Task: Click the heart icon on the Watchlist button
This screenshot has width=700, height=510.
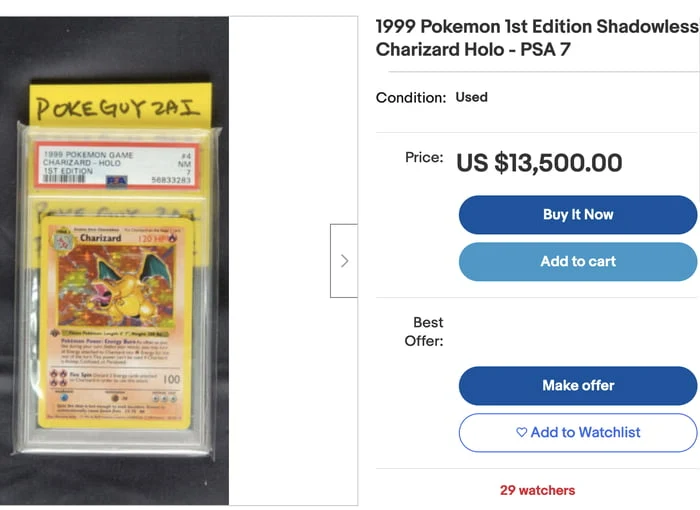Action: (x=521, y=433)
